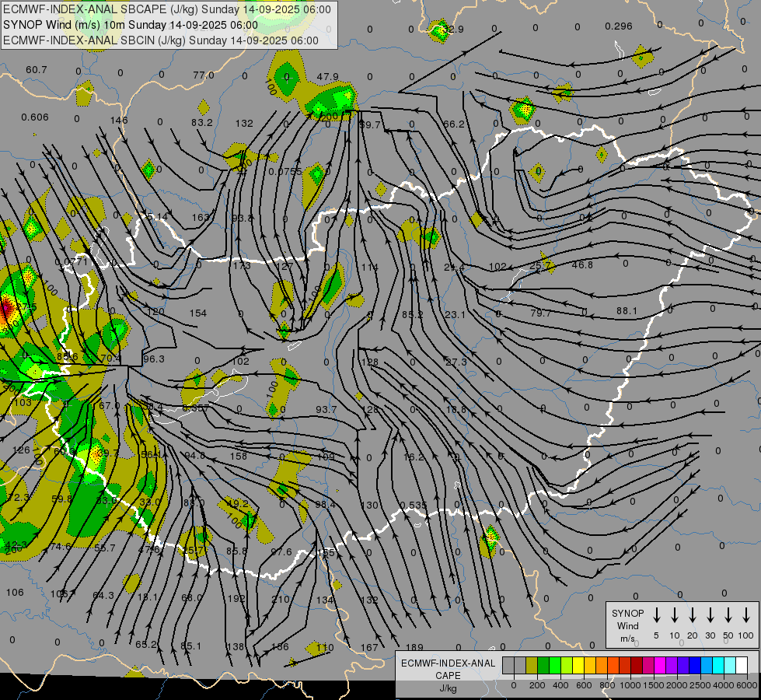Pick the cyan CAPE legend swatch
761x700 pixels.
pyautogui.click(x=717, y=666)
